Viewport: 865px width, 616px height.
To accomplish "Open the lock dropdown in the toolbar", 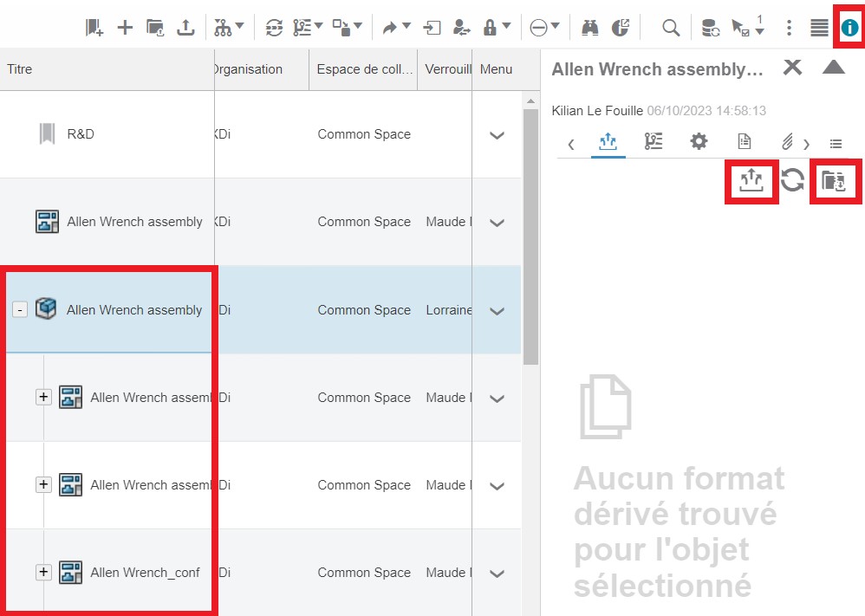I will click(x=497, y=28).
